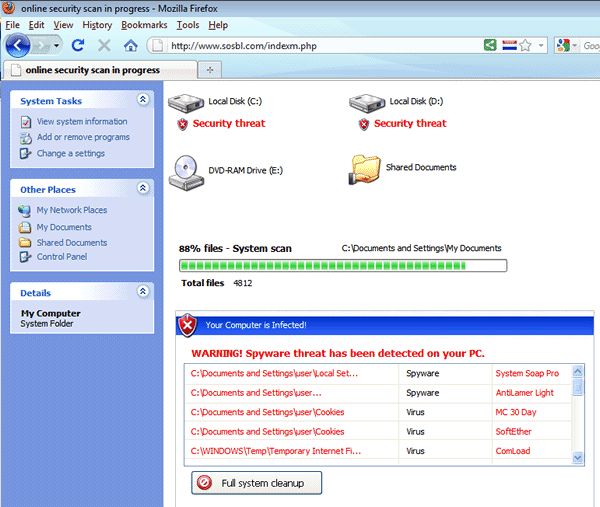Viewport: 600px width, 507px height.
Task: Click the Add or remove programs icon
Action: coord(26,138)
